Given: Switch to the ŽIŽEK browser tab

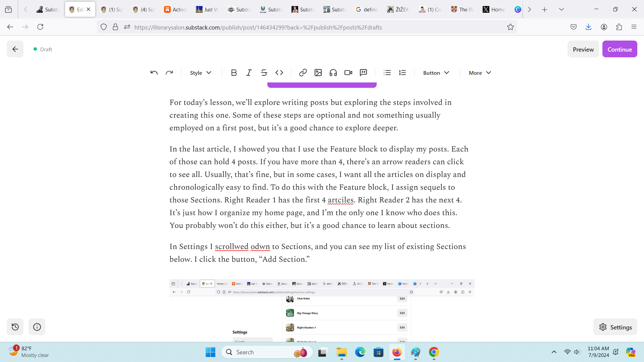Looking at the screenshot, I should pyautogui.click(x=398, y=9).
